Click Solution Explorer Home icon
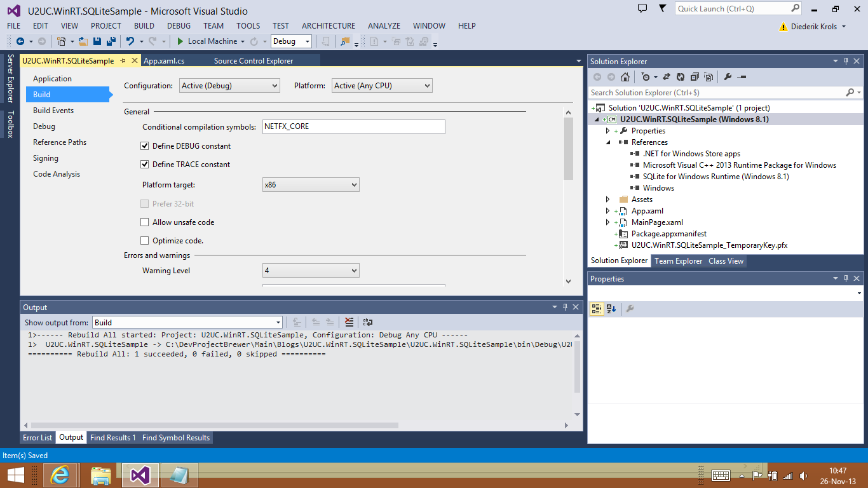The width and height of the screenshot is (868, 488). (625, 77)
